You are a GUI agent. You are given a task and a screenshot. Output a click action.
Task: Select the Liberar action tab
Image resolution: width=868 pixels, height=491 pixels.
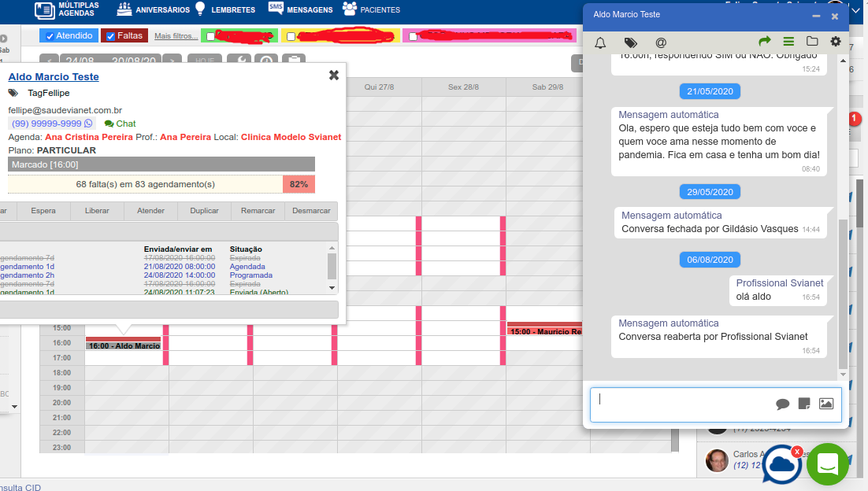pos(97,211)
